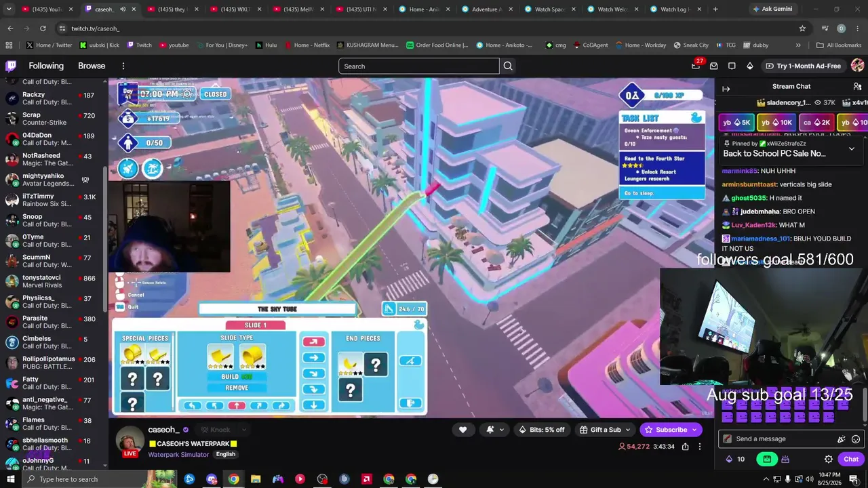Open the Browse tab on Twitch

click(x=92, y=66)
